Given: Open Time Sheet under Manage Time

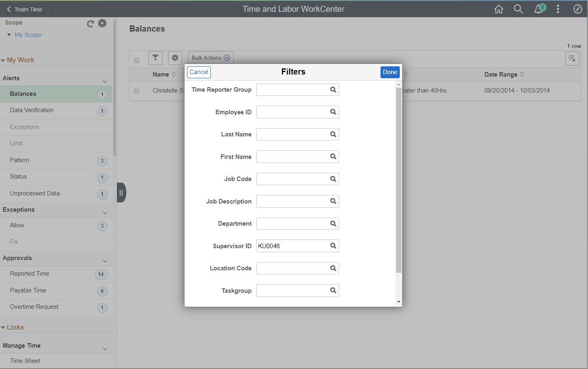Looking at the screenshot, I should pyautogui.click(x=25, y=360).
